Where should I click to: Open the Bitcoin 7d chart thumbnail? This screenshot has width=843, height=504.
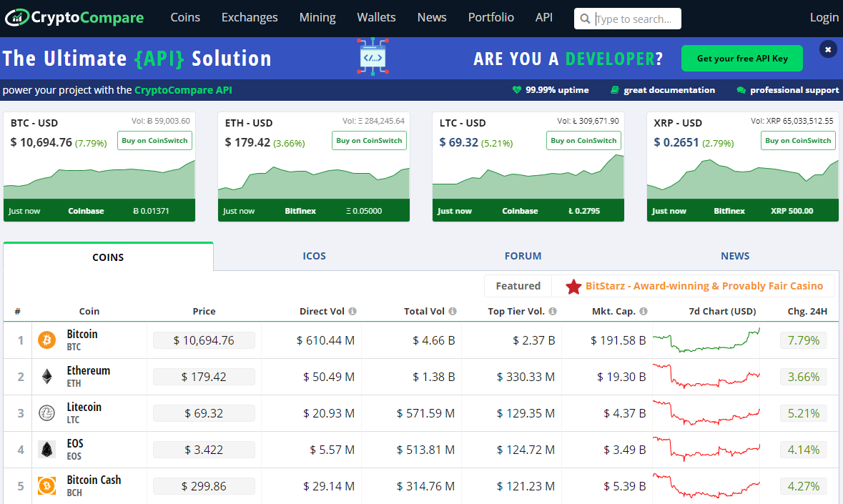[x=706, y=340]
